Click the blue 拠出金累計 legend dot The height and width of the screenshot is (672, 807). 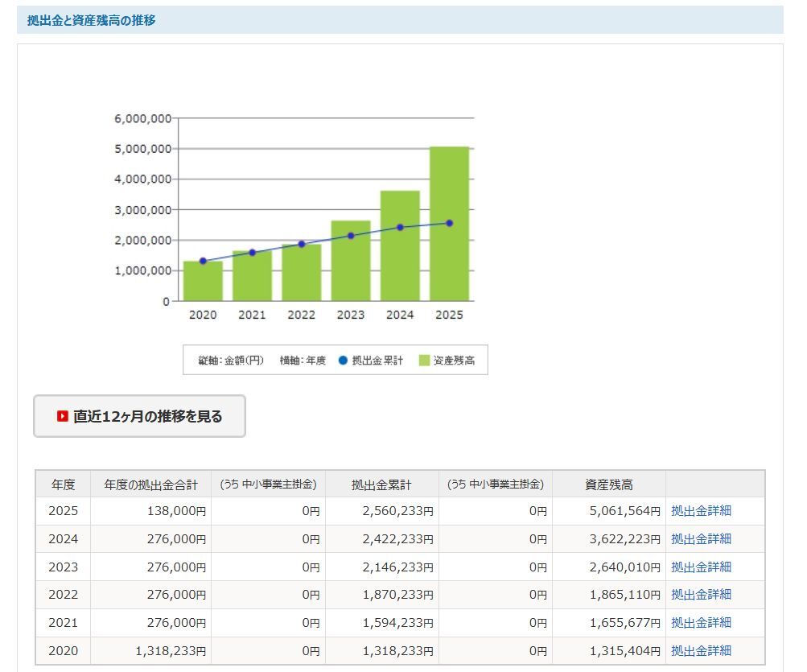[x=343, y=361]
